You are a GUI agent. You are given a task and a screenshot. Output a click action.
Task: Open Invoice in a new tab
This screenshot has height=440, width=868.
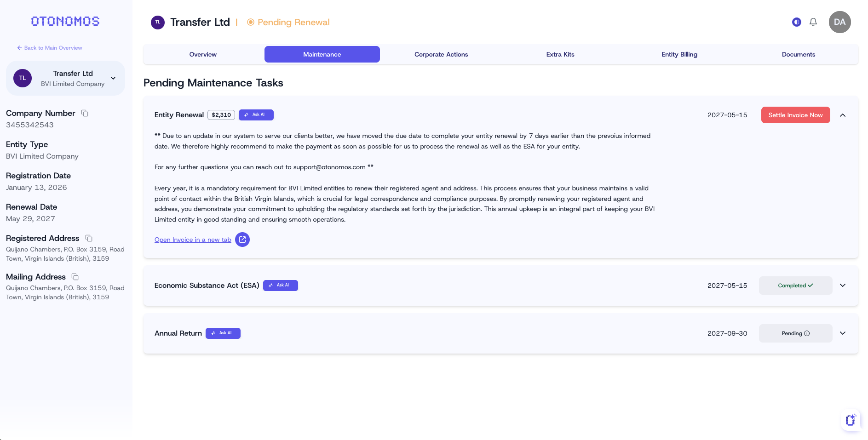coord(193,240)
